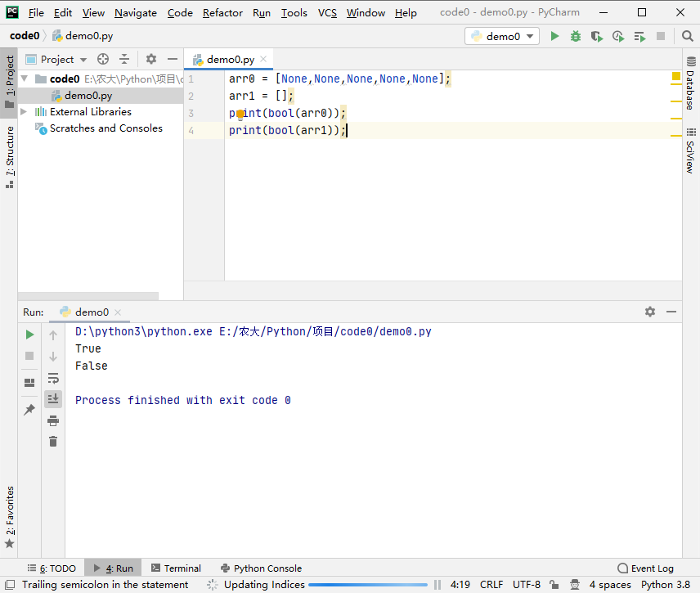
Task: Open the profiler run icon
Action: (x=618, y=36)
